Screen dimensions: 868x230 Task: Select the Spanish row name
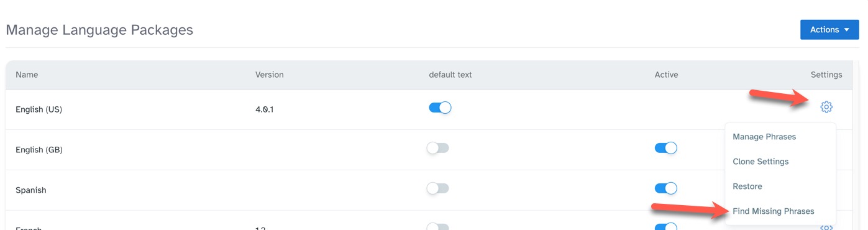[31, 190]
